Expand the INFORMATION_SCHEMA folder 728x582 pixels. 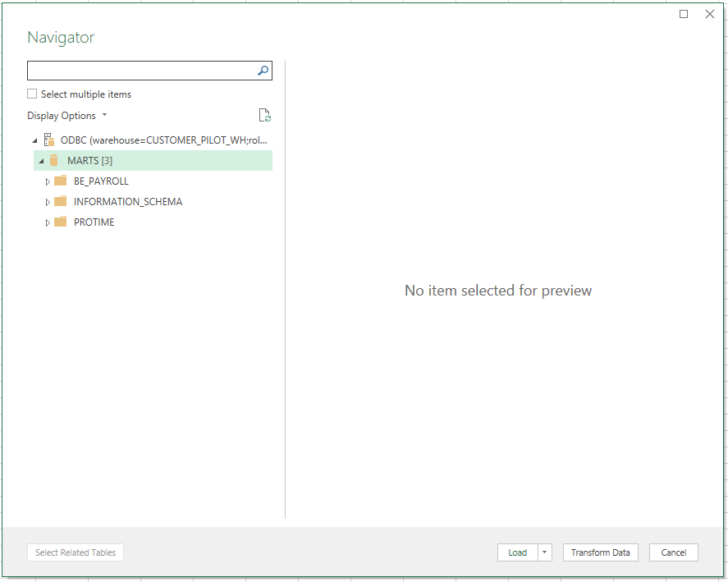[48, 202]
